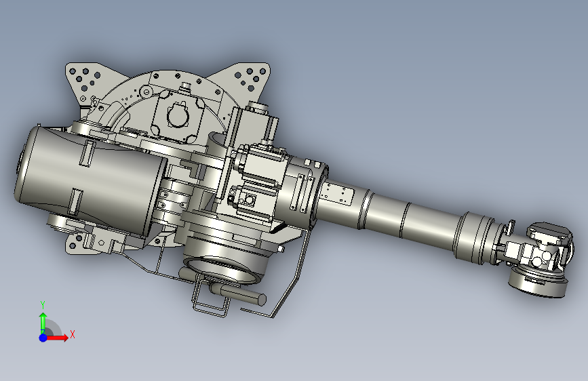Click the blue Z axis ball of the triad

coord(43,338)
